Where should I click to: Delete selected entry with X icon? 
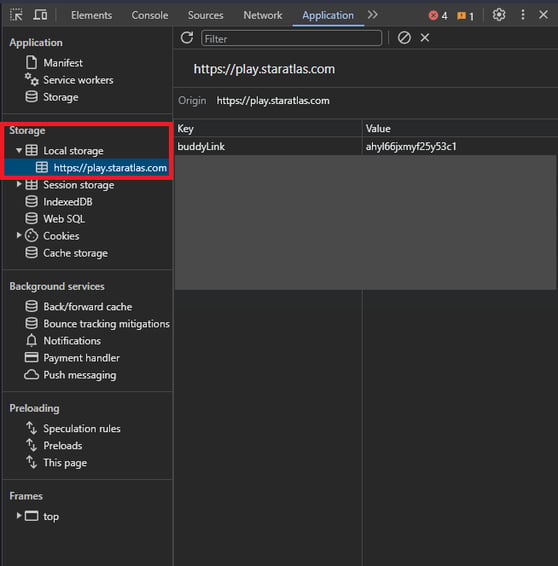pyautogui.click(x=425, y=38)
